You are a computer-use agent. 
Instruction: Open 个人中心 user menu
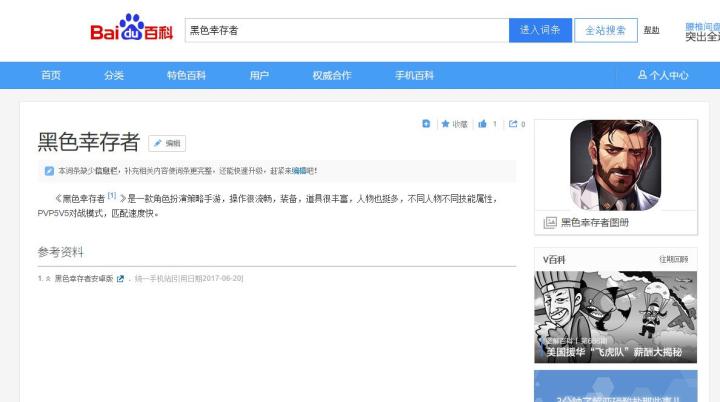(x=663, y=75)
